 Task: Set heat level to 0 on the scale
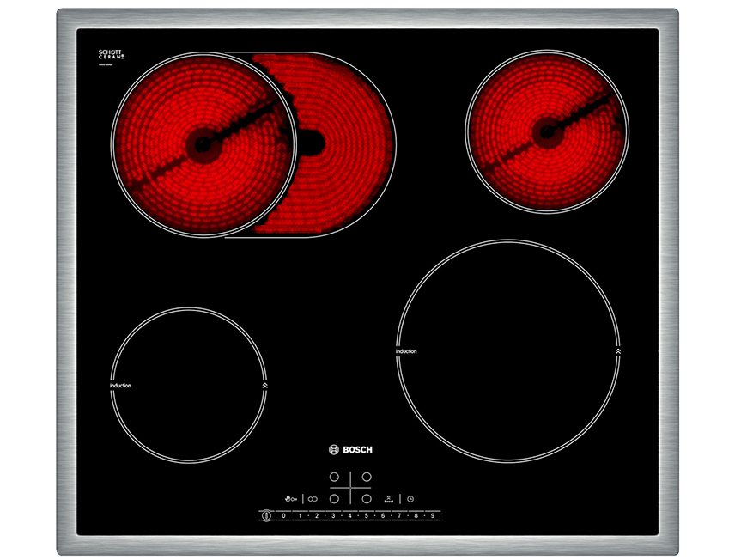click(x=283, y=516)
